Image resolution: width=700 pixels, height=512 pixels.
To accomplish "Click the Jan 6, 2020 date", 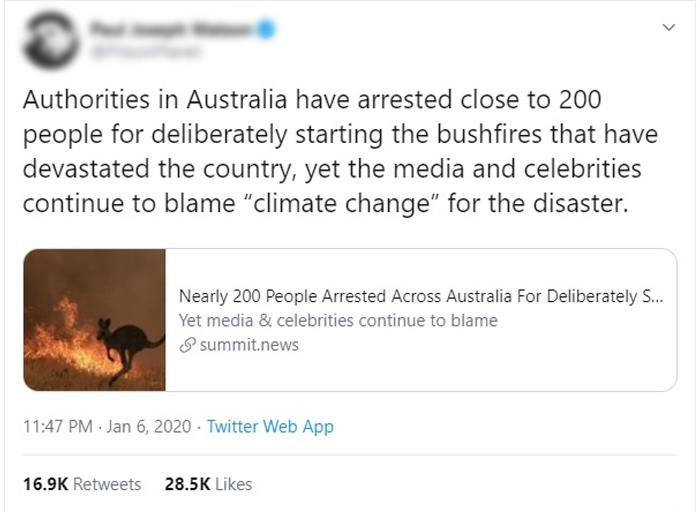I will pyautogui.click(x=149, y=427).
